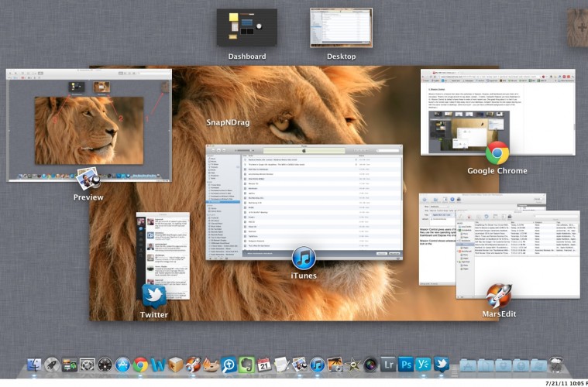This screenshot has width=588, height=387.
Task: Click the MarsEdit rocket icon badge
Action: coord(497,296)
